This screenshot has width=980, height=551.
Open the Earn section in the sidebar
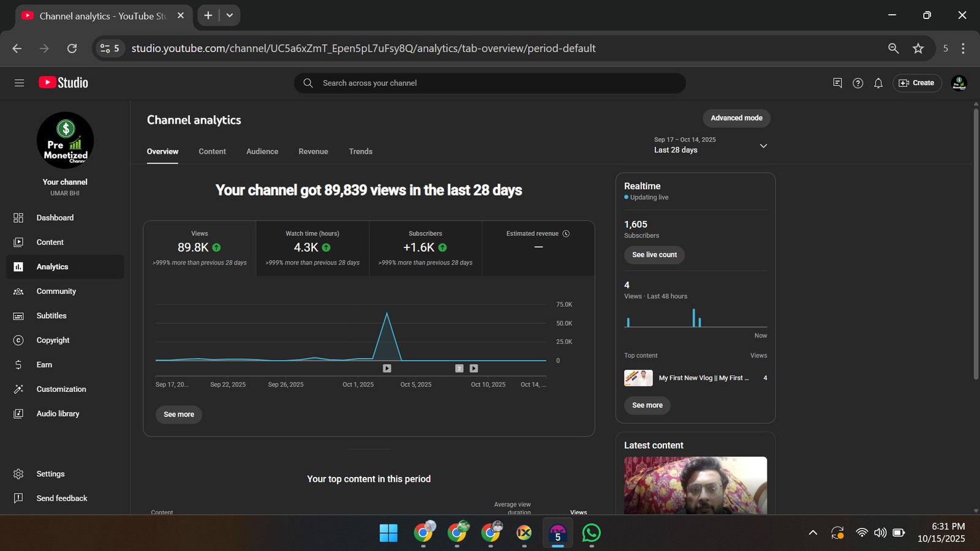pos(44,365)
